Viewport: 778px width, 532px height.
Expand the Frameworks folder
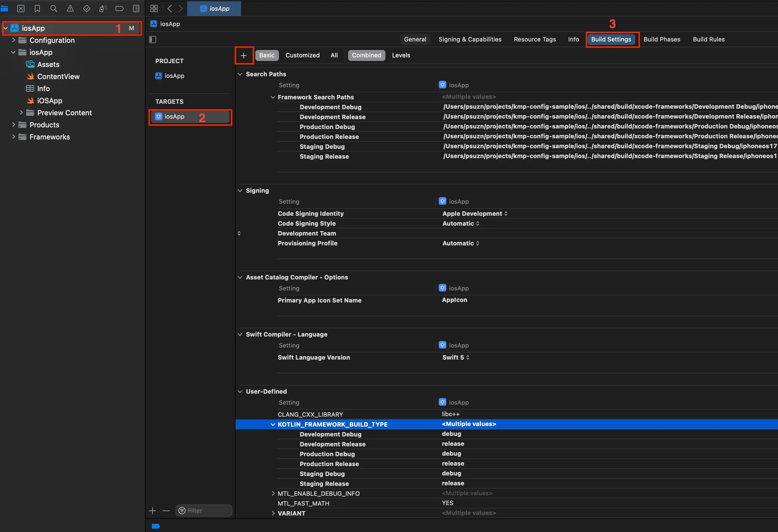point(13,137)
